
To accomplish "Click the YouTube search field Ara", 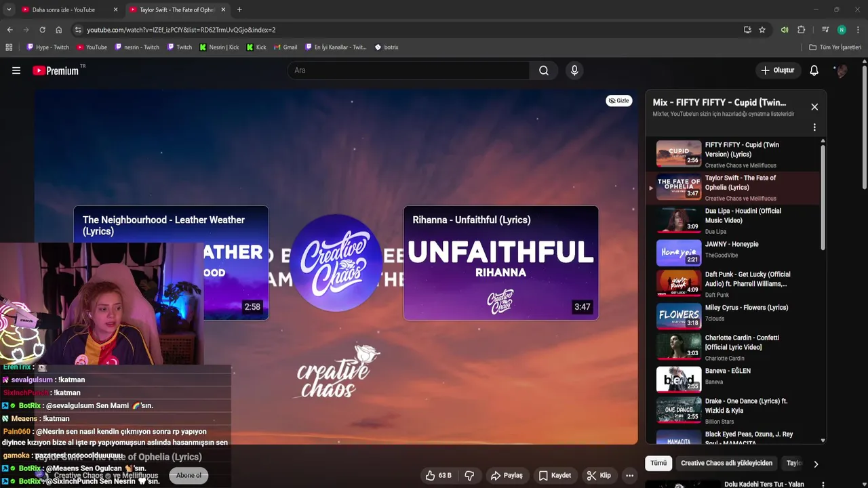I will point(408,70).
